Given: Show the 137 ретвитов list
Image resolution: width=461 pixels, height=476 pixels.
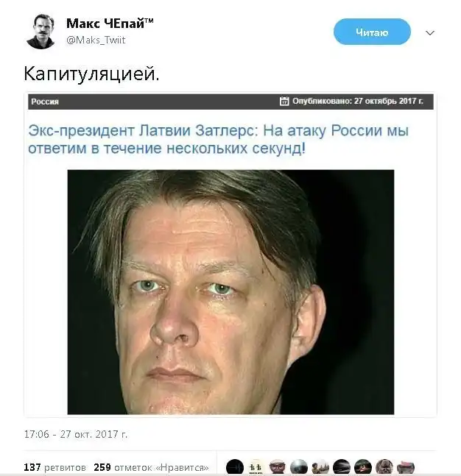Looking at the screenshot, I should (54, 467).
